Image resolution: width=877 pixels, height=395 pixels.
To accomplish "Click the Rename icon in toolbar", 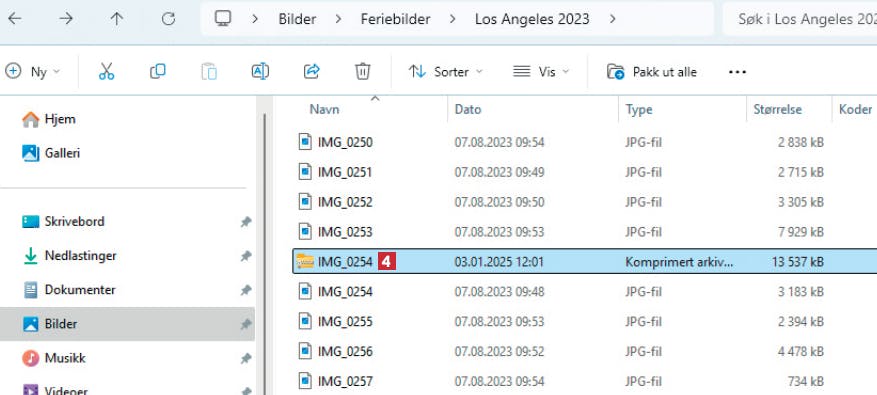I will point(260,72).
